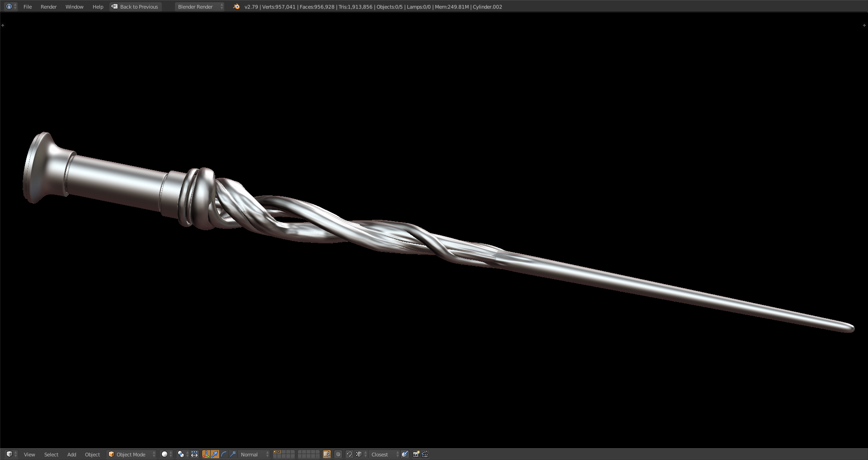This screenshot has width=868, height=460.
Task: Open the Object menu in viewport header
Action: click(x=92, y=455)
